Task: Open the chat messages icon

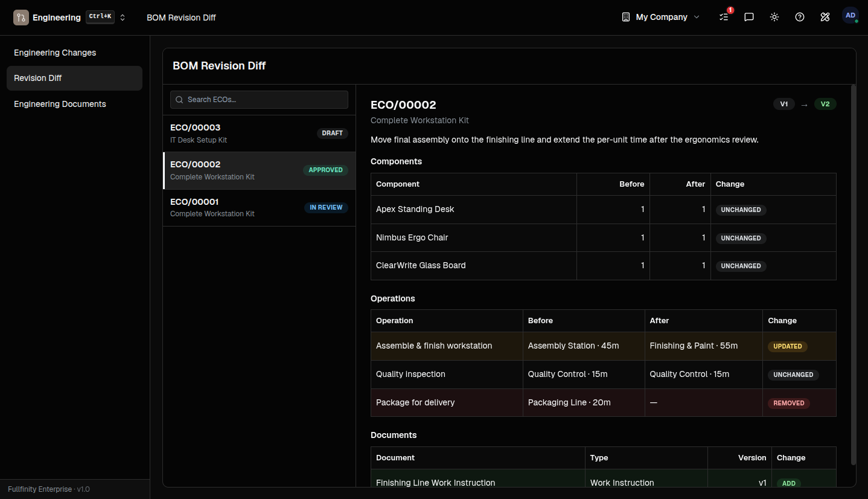Action: pyautogui.click(x=749, y=17)
